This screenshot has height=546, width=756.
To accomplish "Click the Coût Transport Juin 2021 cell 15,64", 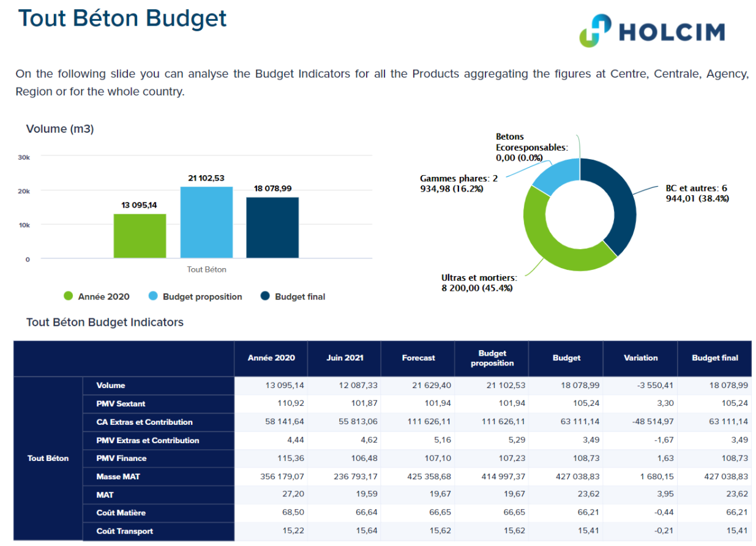I will coord(345,531).
